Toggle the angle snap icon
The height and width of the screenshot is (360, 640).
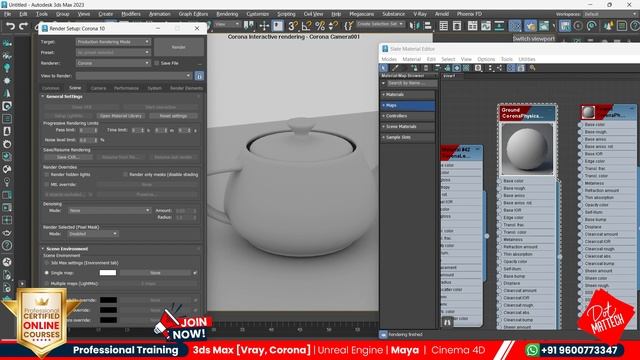(x=306, y=26)
